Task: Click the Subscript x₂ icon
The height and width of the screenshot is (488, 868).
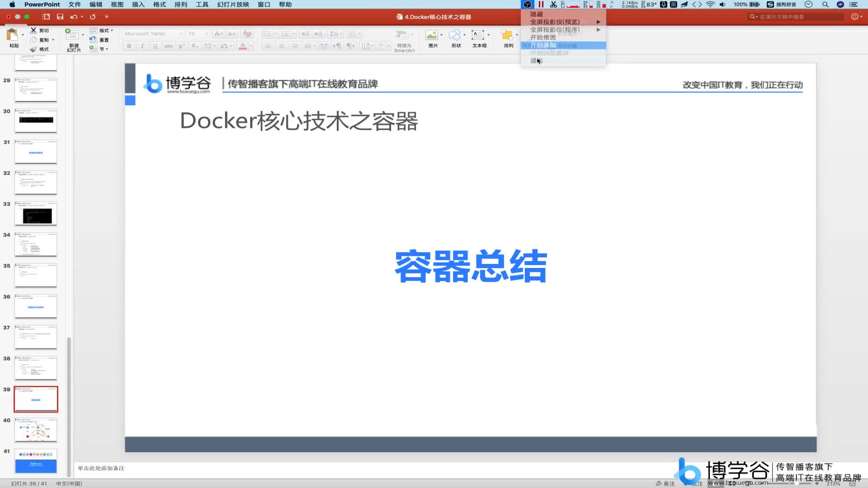Action: point(194,46)
